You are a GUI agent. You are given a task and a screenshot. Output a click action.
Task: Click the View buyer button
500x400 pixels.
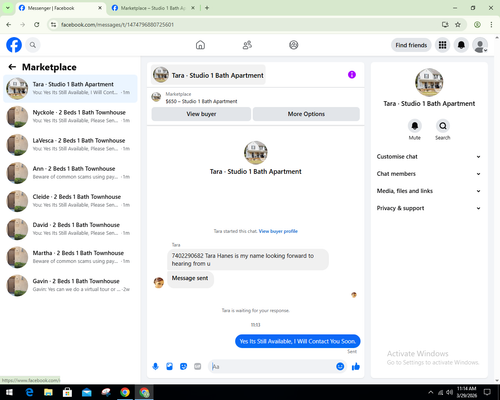tap(201, 114)
